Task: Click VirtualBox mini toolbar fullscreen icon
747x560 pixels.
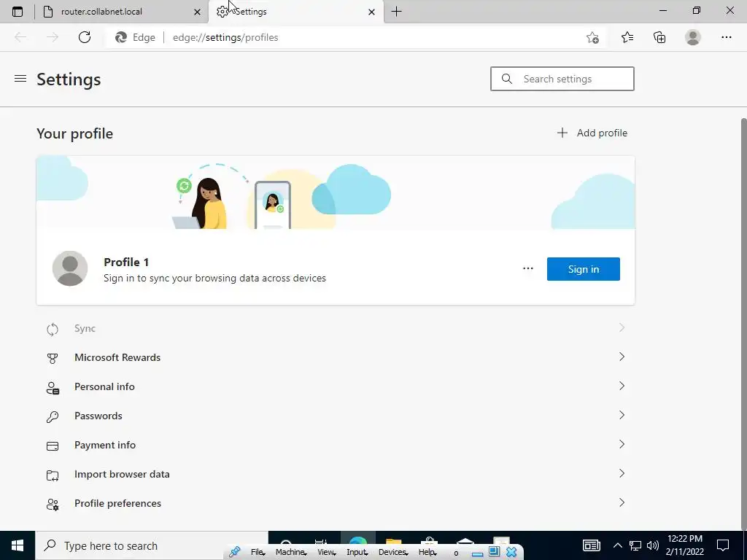Action: click(x=494, y=552)
